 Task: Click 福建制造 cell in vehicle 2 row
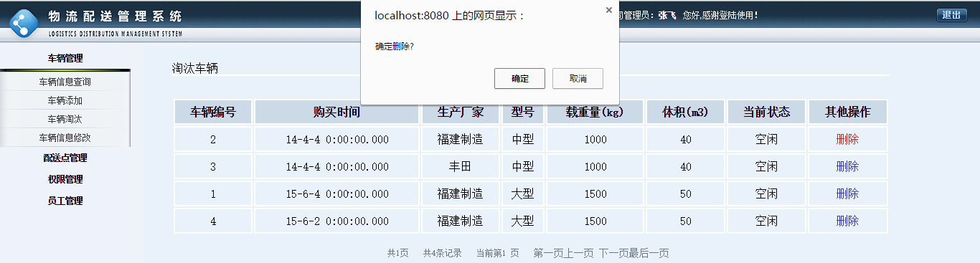pos(460,139)
